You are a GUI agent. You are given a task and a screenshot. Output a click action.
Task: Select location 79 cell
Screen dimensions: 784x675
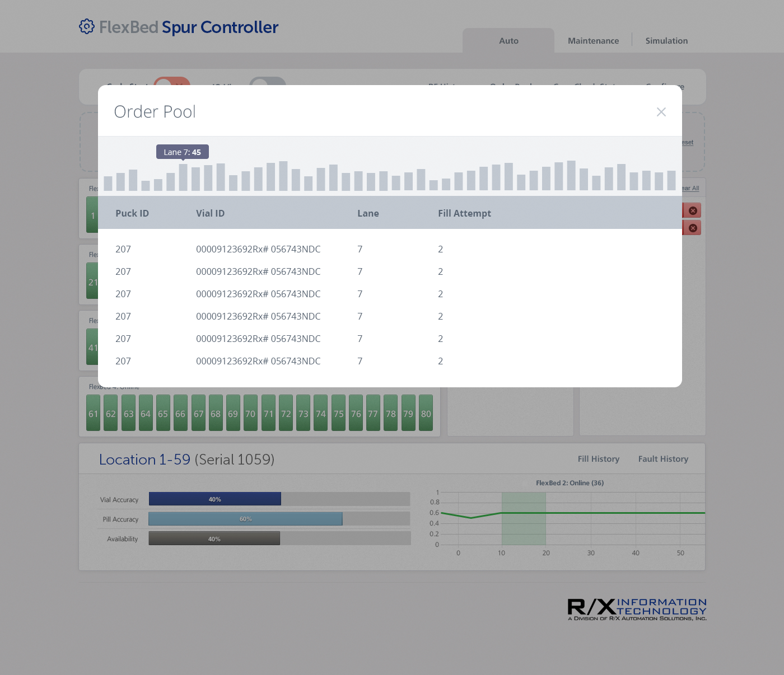408,413
